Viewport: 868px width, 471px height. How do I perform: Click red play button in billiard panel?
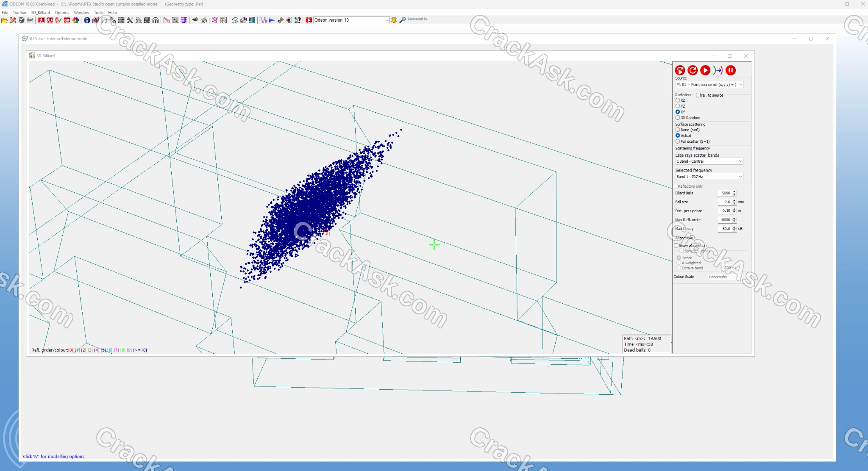point(705,70)
